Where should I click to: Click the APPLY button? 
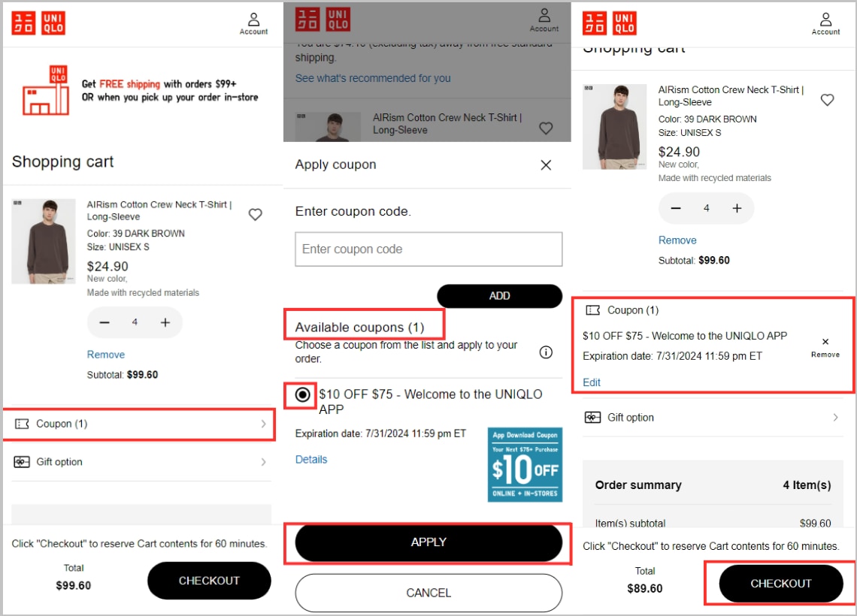(428, 542)
